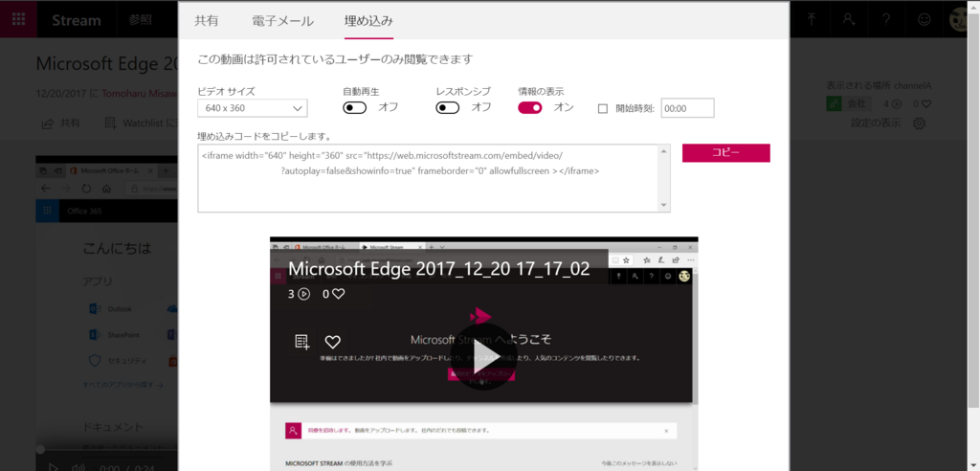Click the embed code scrollbar down arrow

tap(664, 206)
